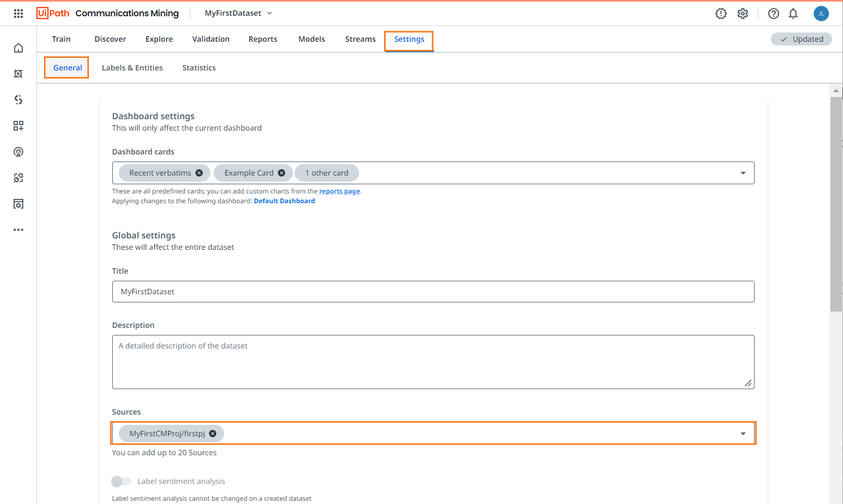Click the UiPath Communications Mining logo
843x504 pixels.
point(107,13)
